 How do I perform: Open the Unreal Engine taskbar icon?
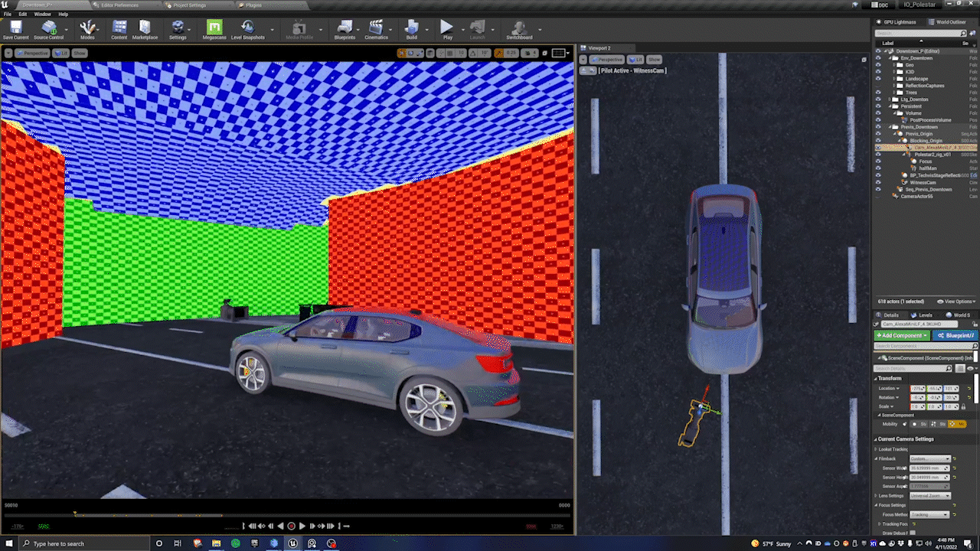pos(293,543)
